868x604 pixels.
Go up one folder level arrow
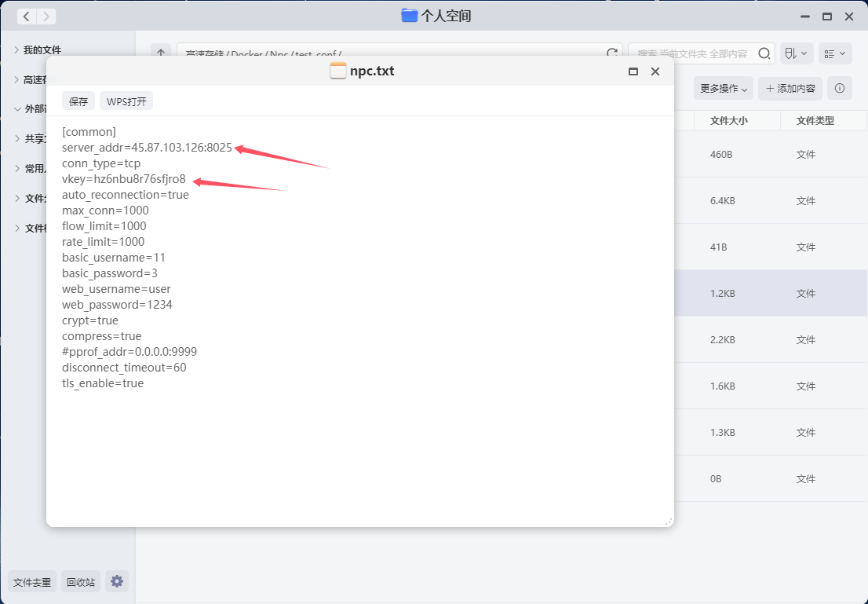coord(161,53)
